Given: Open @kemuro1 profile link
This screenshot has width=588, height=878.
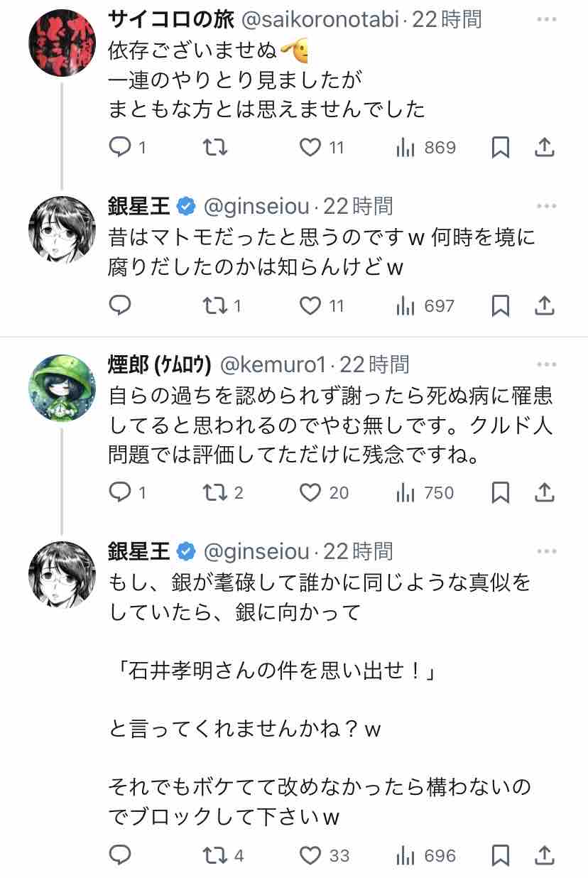Looking at the screenshot, I should (x=273, y=364).
